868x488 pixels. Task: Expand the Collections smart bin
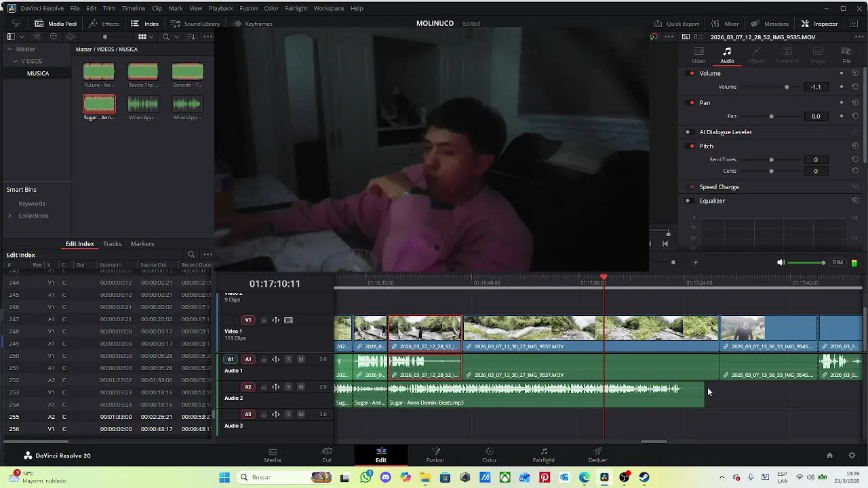click(9, 216)
